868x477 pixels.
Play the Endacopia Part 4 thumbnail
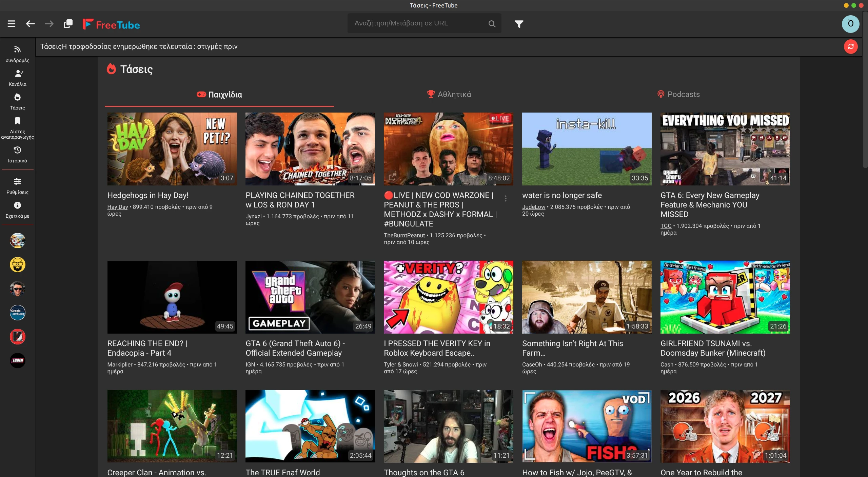coord(172,297)
